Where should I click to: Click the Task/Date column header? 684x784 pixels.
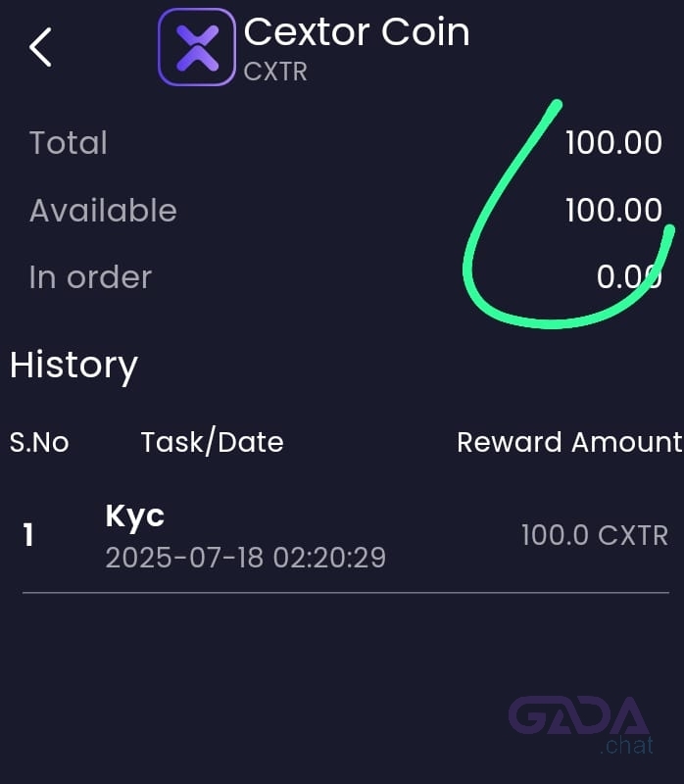tap(213, 442)
